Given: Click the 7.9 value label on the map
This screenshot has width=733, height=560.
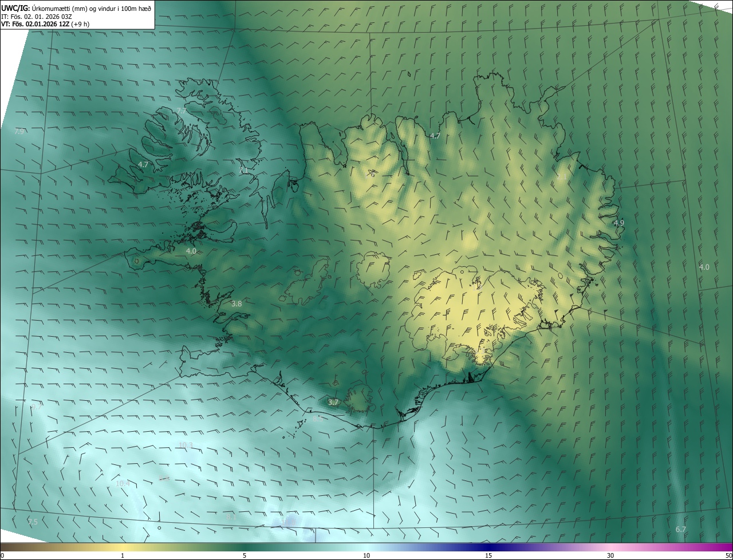Looking at the screenshot, I should point(19,132).
